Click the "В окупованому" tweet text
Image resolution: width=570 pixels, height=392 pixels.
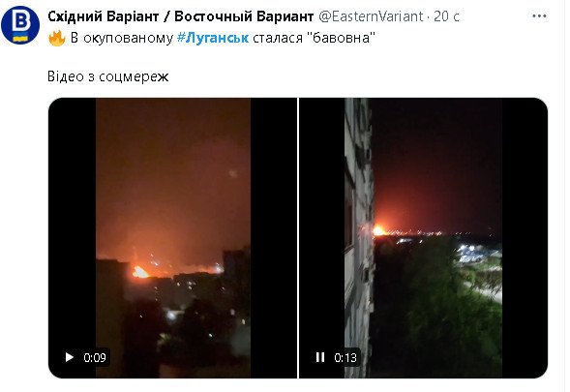[122, 38]
